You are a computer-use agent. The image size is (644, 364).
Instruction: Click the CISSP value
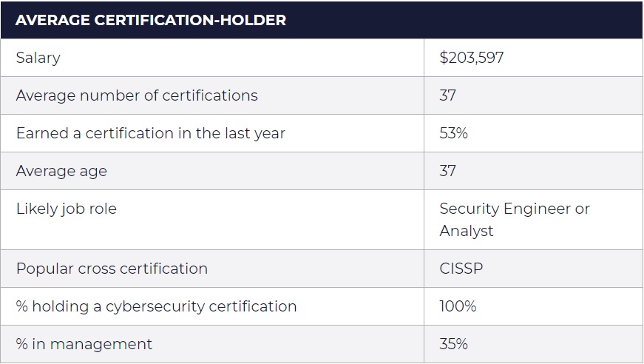click(x=461, y=269)
